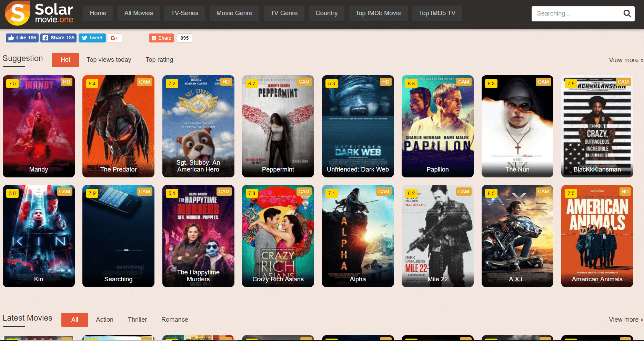
Task: Open Top IMDb Movie page
Action: click(x=378, y=13)
